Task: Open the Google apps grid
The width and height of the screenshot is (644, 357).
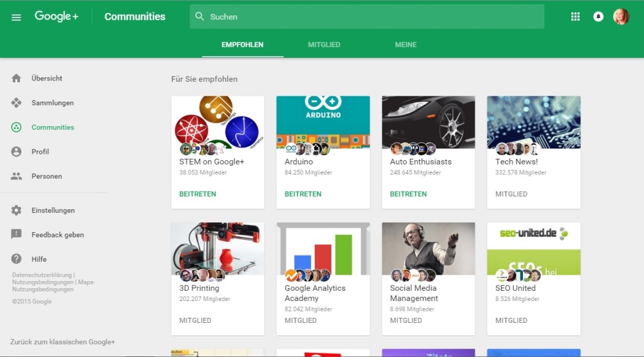Action: (575, 17)
